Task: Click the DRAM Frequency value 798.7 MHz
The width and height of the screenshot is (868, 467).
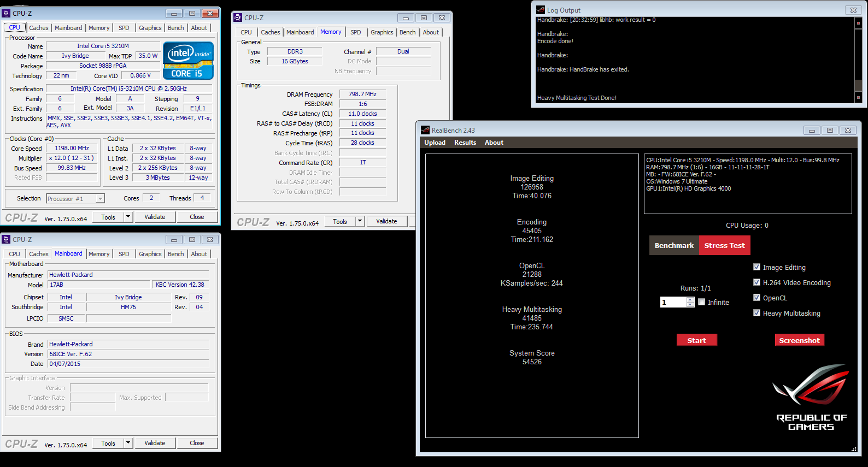Action: click(x=362, y=94)
